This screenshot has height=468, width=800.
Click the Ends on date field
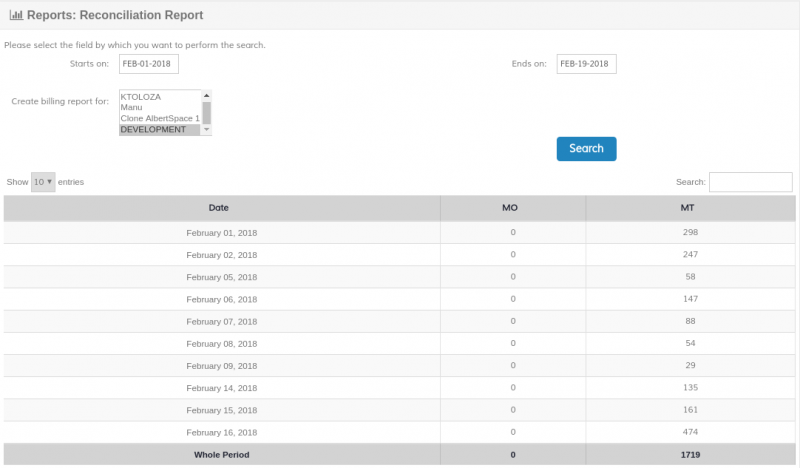tap(586, 64)
